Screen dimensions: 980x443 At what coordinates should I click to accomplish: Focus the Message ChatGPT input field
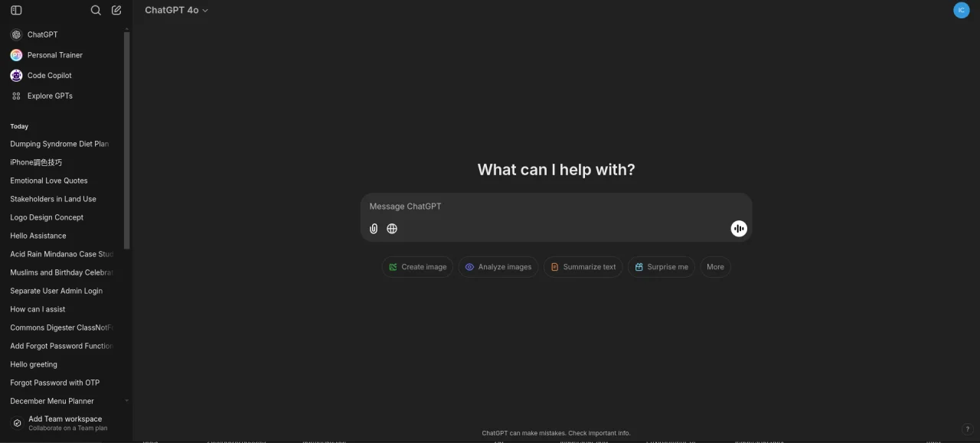click(x=557, y=207)
